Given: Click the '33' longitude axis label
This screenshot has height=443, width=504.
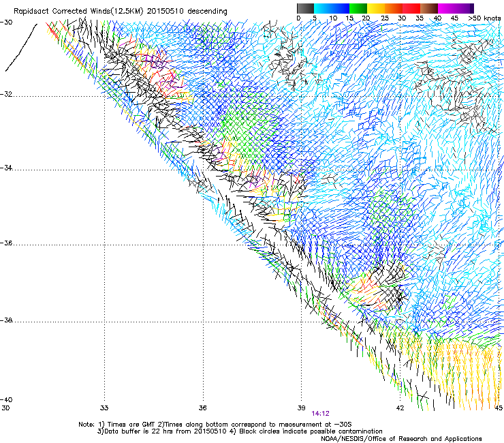Looking at the screenshot, I should click(104, 408).
